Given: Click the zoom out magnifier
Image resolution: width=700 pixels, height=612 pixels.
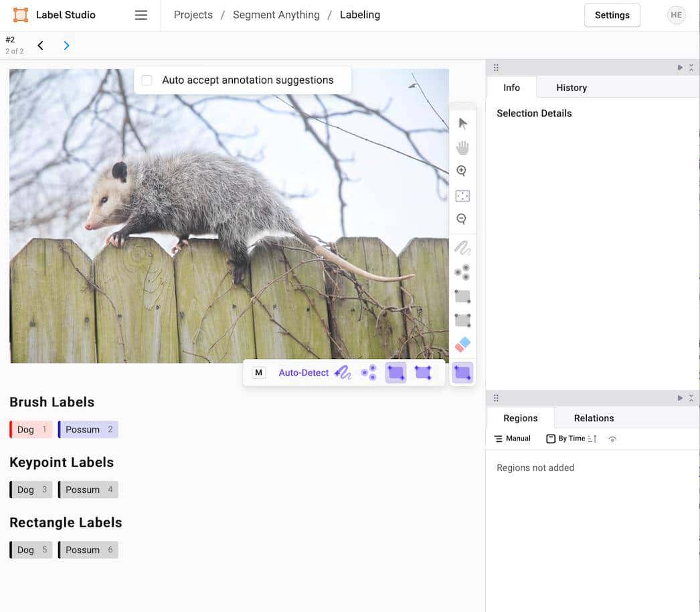Looking at the screenshot, I should 462,219.
